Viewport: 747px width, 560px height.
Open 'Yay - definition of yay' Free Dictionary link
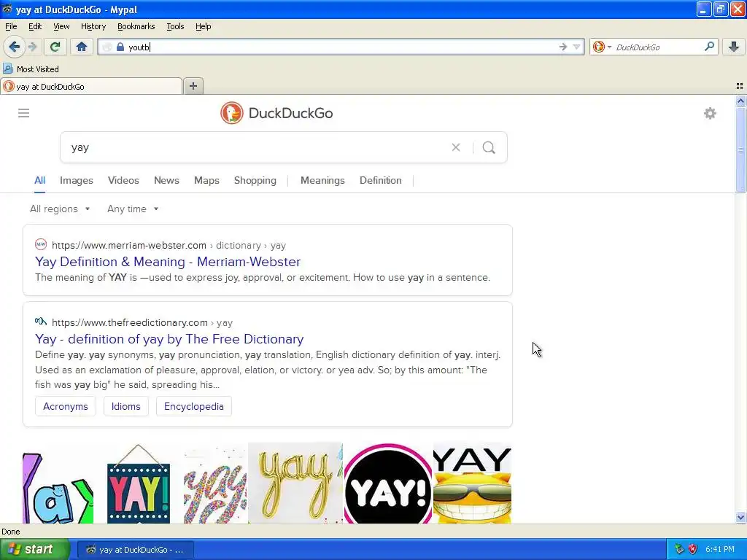click(x=169, y=339)
